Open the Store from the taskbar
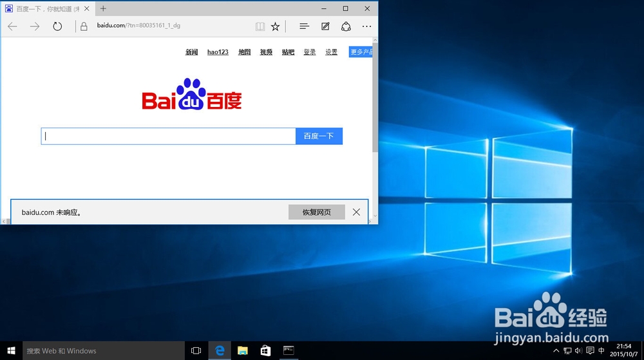Screen dimensions: 644x360 coord(265,350)
